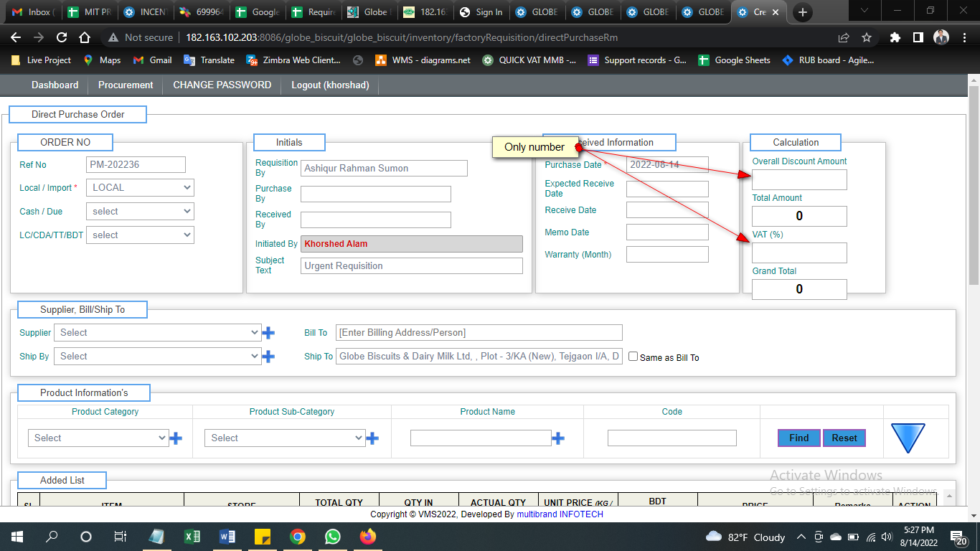The width and height of the screenshot is (980, 551).
Task: Open the Google Sheets bookmark
Action: click(x=735, y=60)
